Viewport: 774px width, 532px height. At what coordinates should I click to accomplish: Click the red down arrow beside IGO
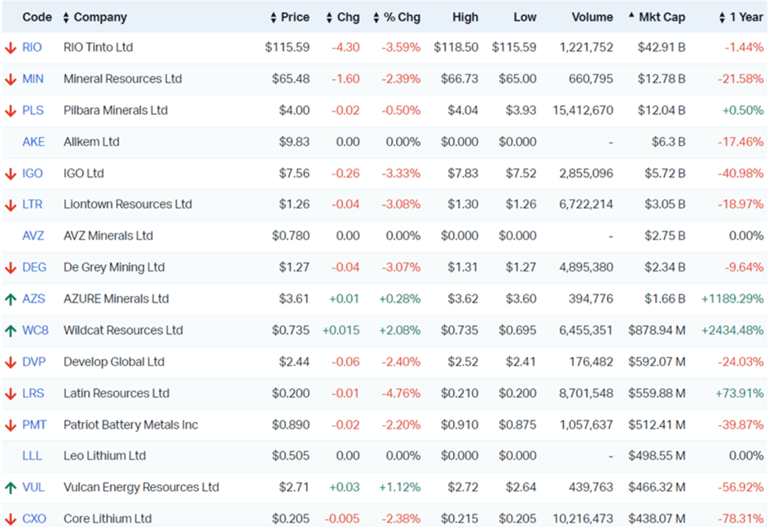point(11,174)
